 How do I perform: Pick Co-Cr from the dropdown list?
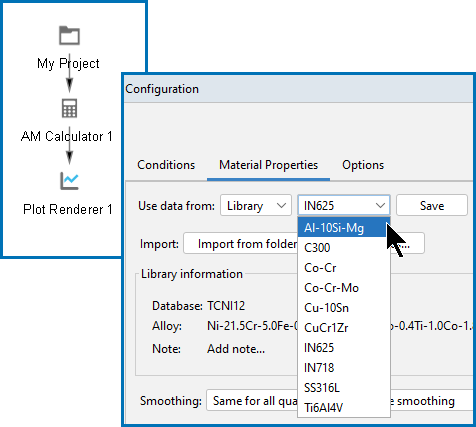tap(344, 267)
